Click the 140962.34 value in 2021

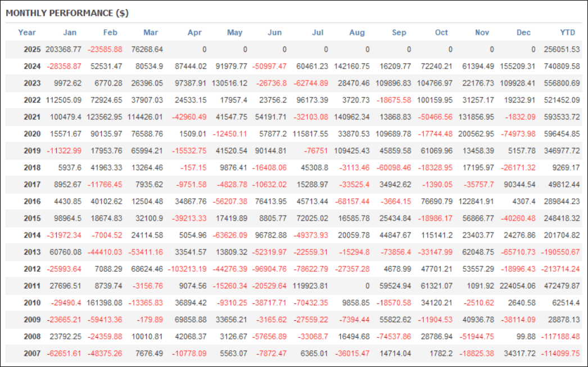[x=352, y=117]
